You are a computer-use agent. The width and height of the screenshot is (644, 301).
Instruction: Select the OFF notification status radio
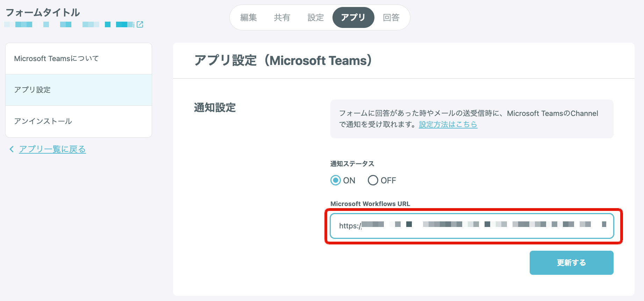(x=373, y=180)
